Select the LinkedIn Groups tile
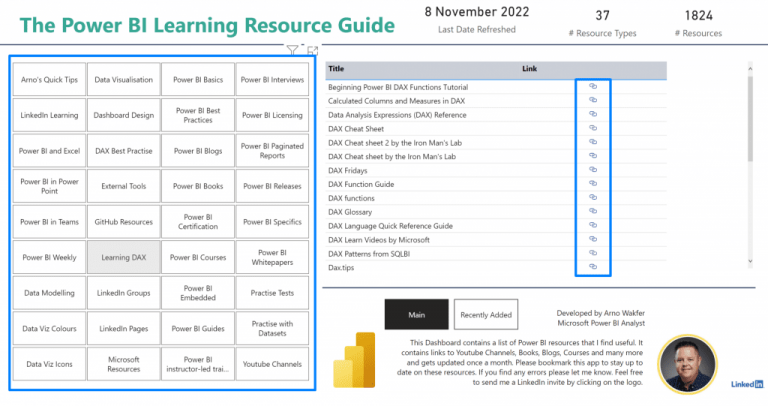The height and width of the screenshot is (406, 768). click(123, 293)
